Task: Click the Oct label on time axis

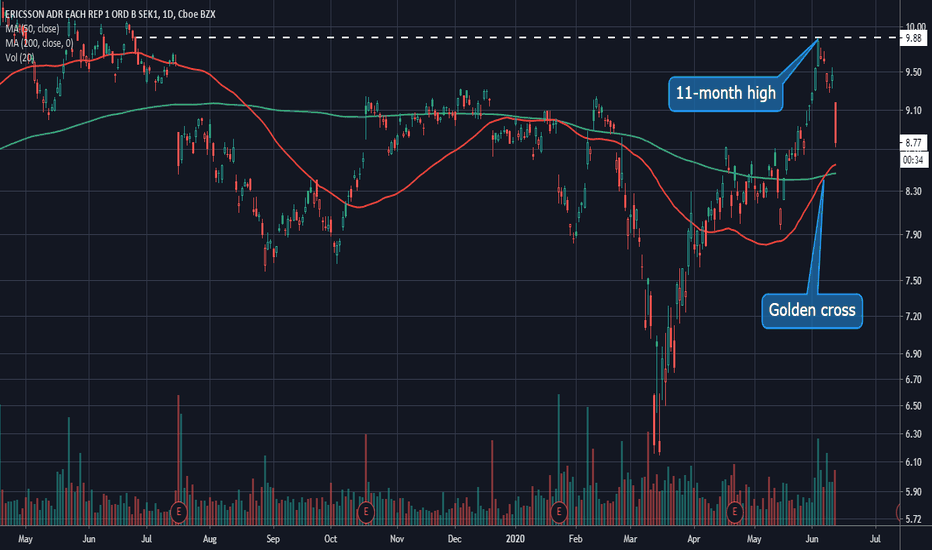Action: pos(330,539)
